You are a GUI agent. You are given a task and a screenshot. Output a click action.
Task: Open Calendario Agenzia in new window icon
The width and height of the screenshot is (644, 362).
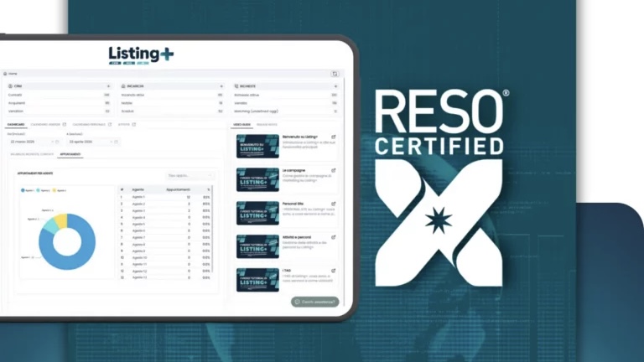click(64, 124)
